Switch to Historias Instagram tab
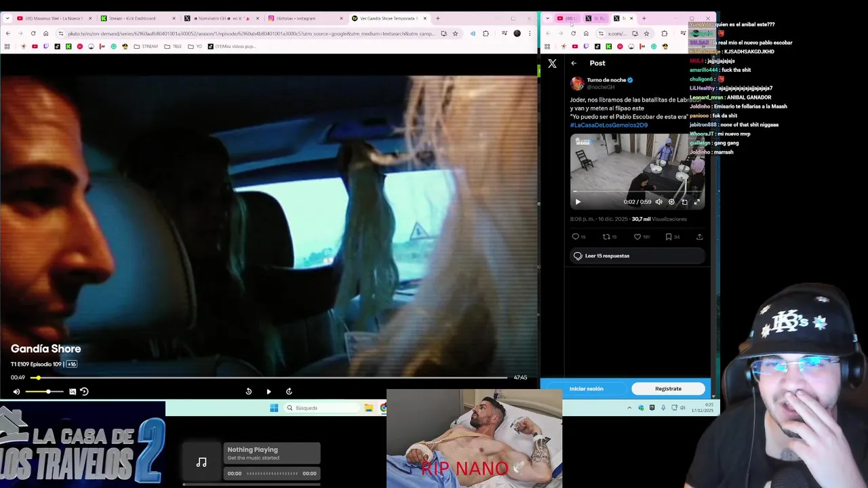 (304, 18)
